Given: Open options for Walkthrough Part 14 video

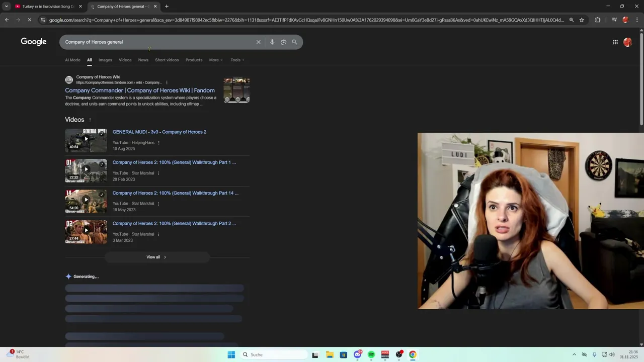Looking at the screenshot, I should (158, 204).
